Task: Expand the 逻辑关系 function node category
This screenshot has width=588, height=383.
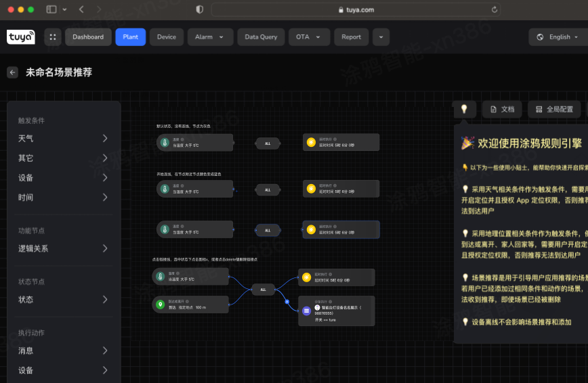Action: [63, 248]
